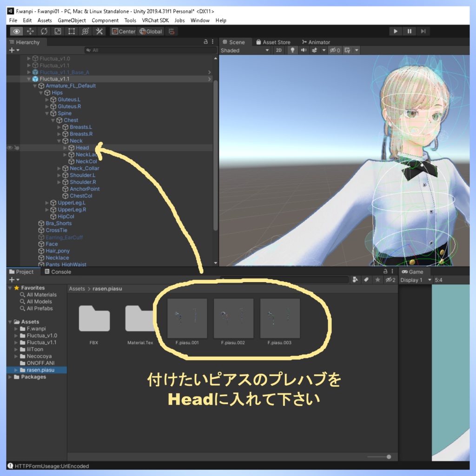Toggle scene lighting in the Scene view
Screen dimensions: 476x476
point(293,50)
